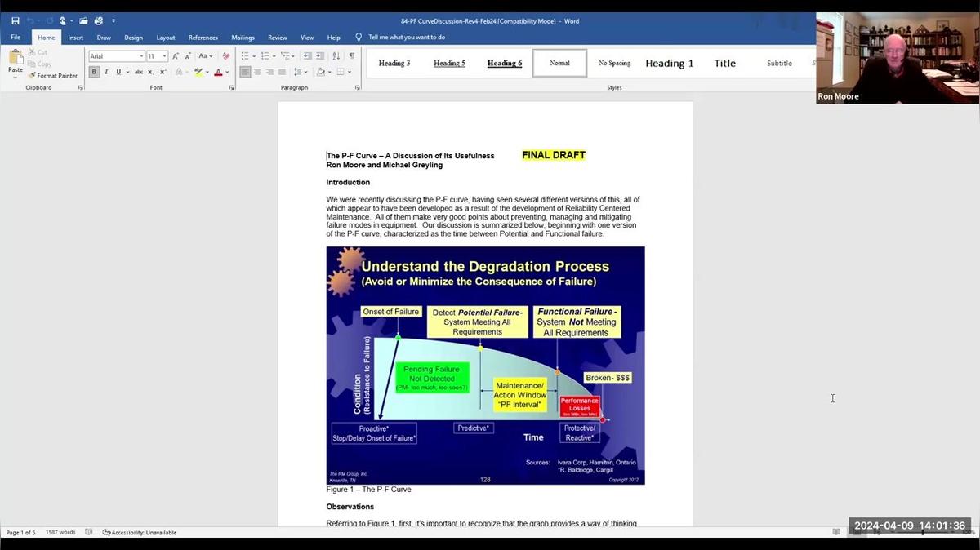Apply the Heading 1 style
980x550 pixels.
(669, 64)
